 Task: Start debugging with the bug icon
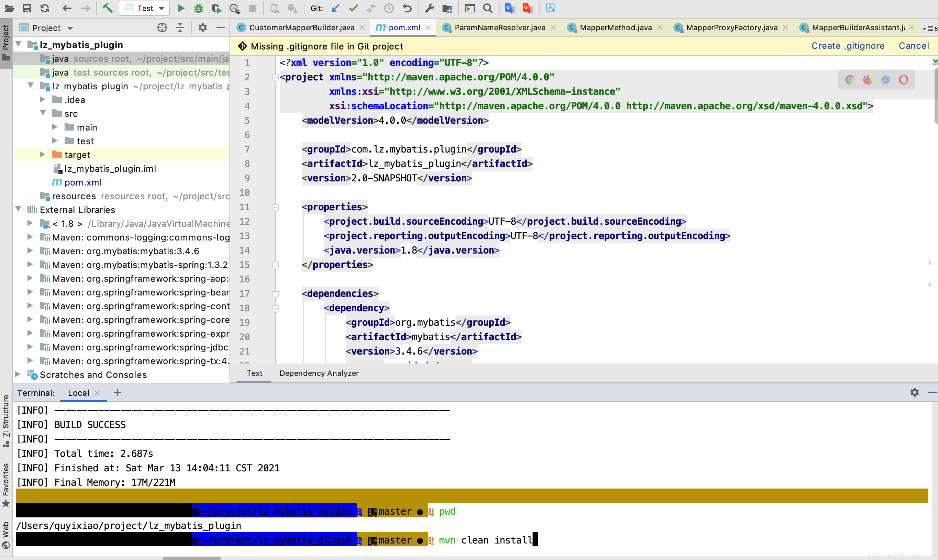198,8
